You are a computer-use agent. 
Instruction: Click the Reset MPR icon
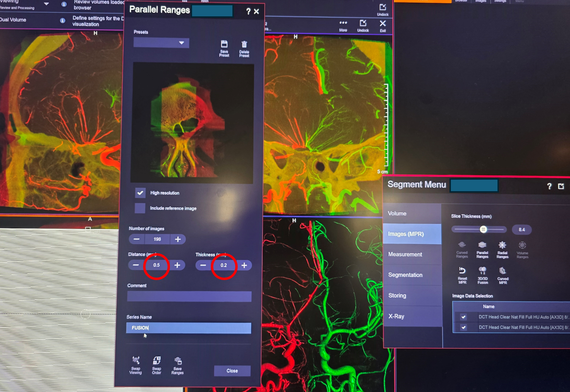(462, 271)
